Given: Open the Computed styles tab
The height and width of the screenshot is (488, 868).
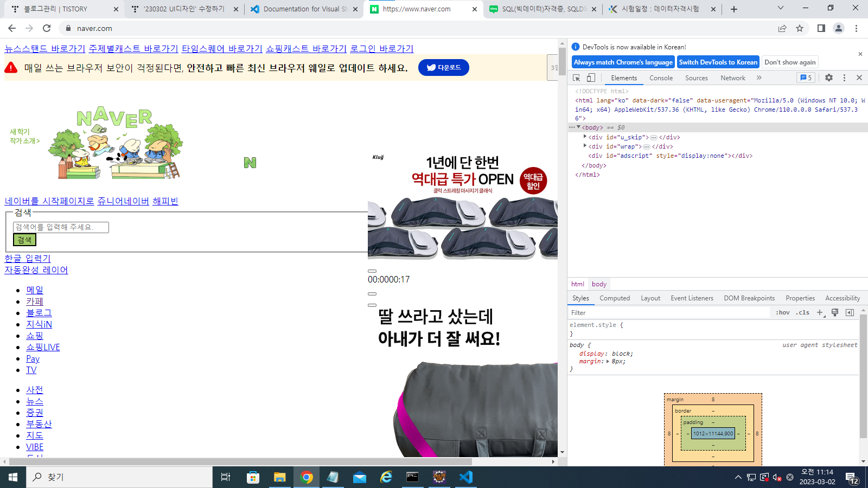Looking at the screenshot, I should tap(615, 298).
